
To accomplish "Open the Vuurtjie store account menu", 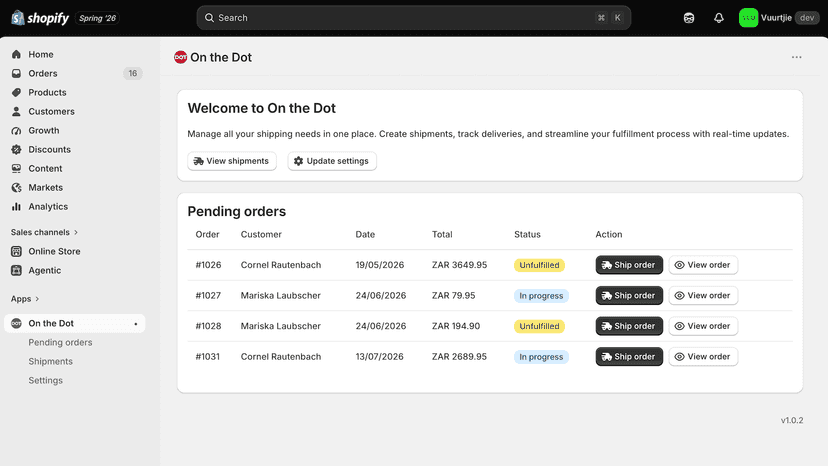I will 779,18.
